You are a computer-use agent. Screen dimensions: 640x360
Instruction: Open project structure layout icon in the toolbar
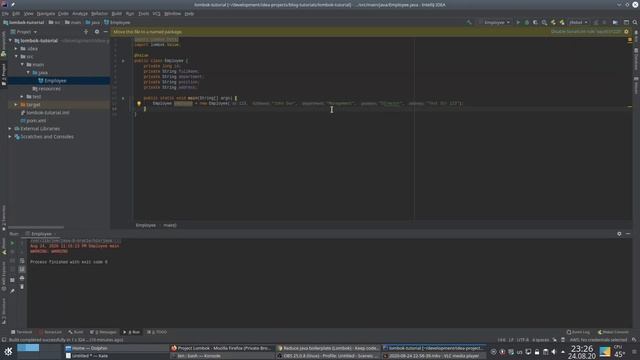click(626, 22)
